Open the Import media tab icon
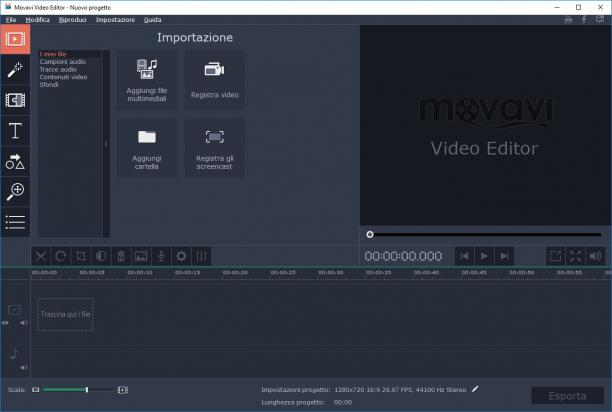Image resolution: width=612 pixels, height=412 pixels. click(15, 39)
